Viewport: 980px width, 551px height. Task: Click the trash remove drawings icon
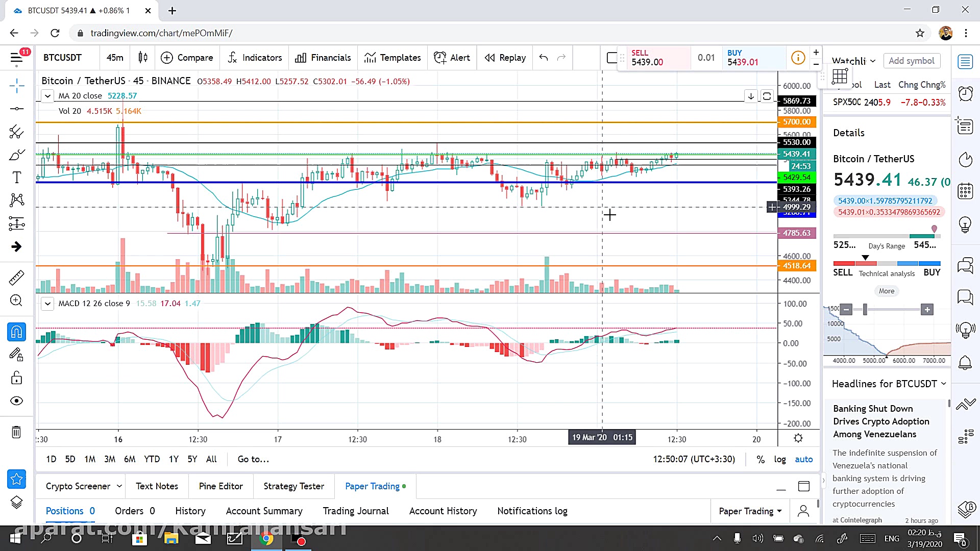pyautogui.click(x=16, y=433)
